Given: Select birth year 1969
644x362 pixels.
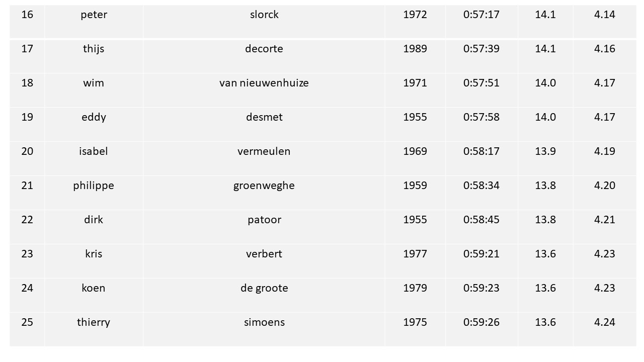Looking at the screenshot, I should pos(415,151).
